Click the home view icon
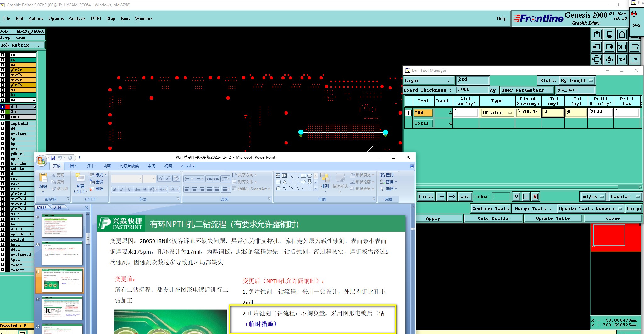This screenshot has width=644, height=334. (622, 34)
